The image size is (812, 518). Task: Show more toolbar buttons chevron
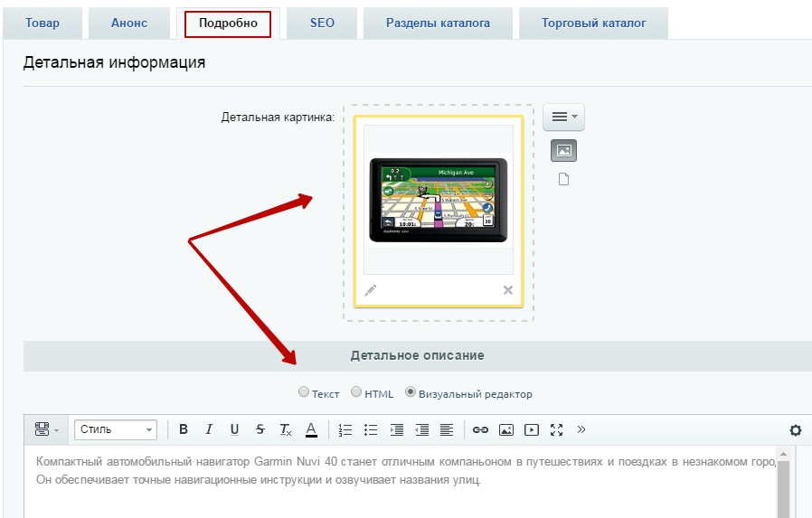click(x=581, y=429)
